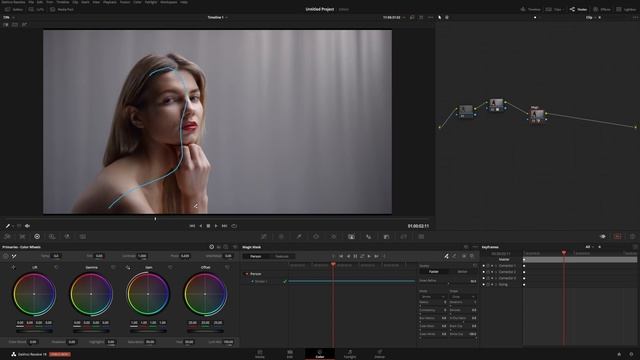Screen dimensions: 640x360
Task: Open the Color Warper palette icon
Action: tap(281, 236)
